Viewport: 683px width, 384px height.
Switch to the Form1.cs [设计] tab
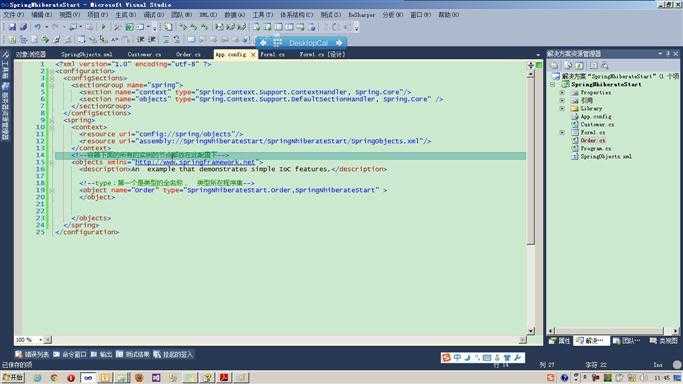pos(322,54)
